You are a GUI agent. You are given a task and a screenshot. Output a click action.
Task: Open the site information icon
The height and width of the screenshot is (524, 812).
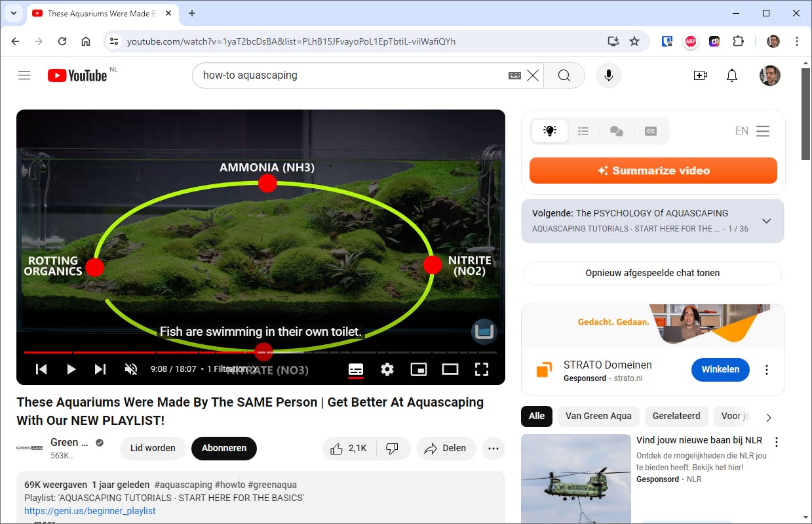tap(114, 41)
